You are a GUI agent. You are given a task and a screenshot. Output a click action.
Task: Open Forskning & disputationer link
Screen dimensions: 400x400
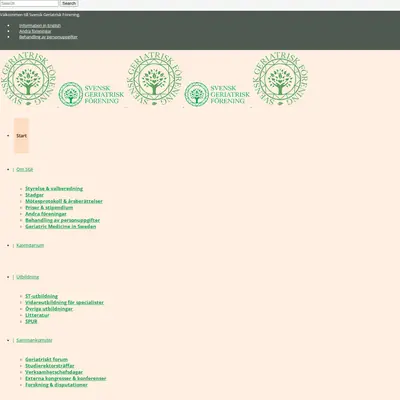pos(56,385)
